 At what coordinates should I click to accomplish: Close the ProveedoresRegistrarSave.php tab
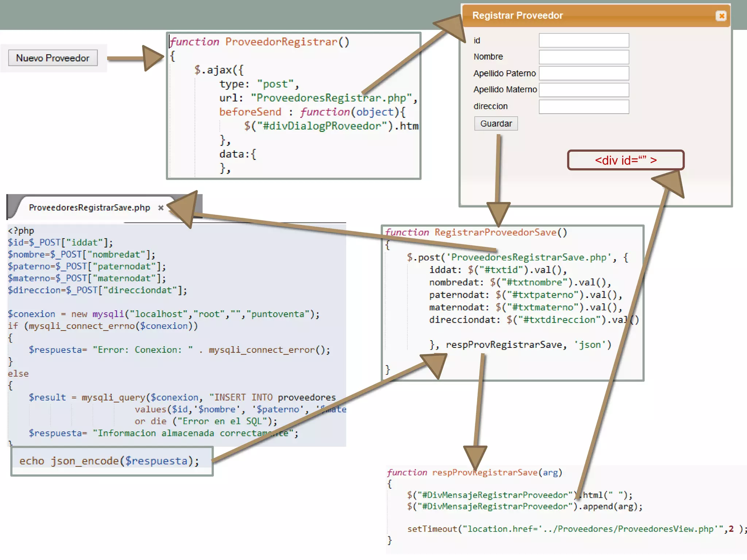(160, 208)
